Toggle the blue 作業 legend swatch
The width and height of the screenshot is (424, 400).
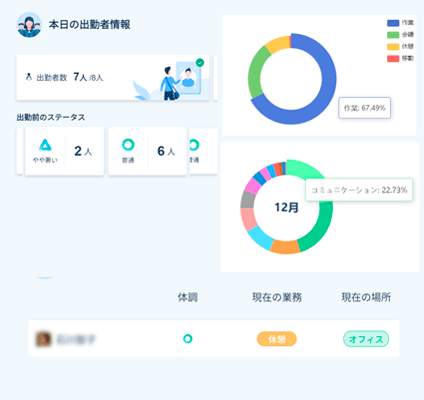[x=393, y=23]
